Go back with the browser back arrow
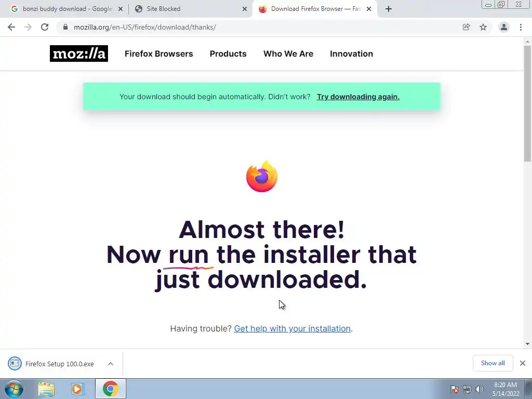 click(x=11, y=27)
